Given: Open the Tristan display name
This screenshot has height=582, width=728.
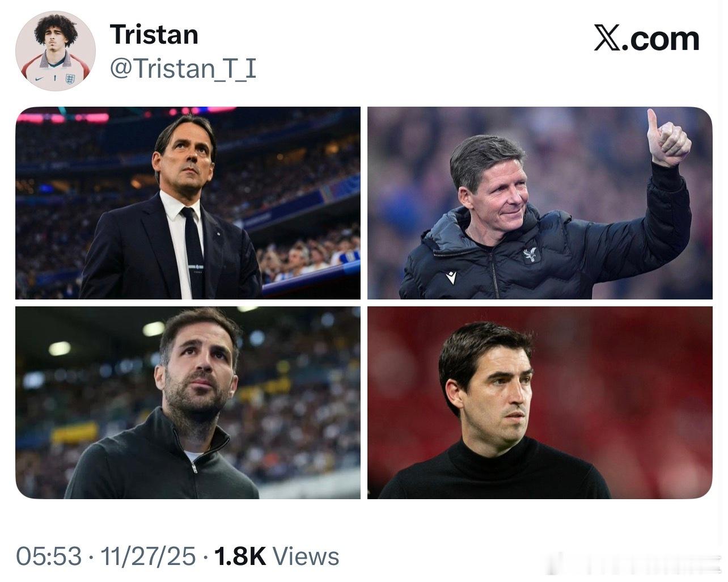Looking at the screenshot, I should [154, 35].
